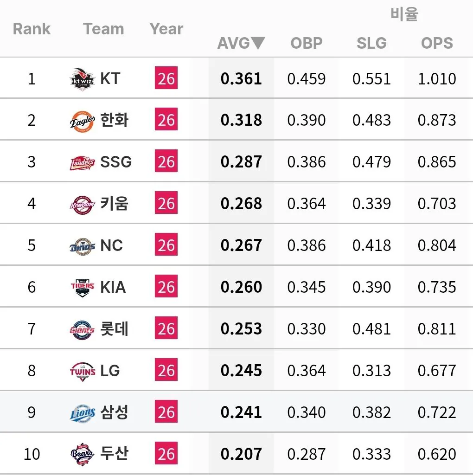
Task: Click the Team column header
Action: point(103,29)
